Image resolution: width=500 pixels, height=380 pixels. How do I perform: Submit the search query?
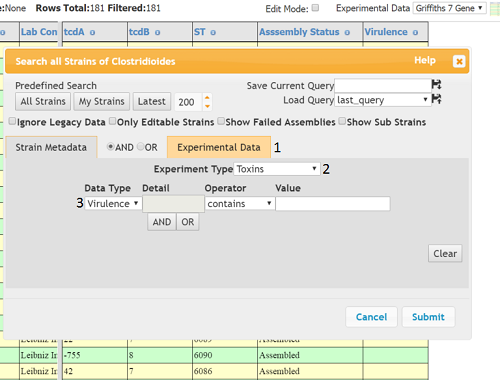click(428, 317)
